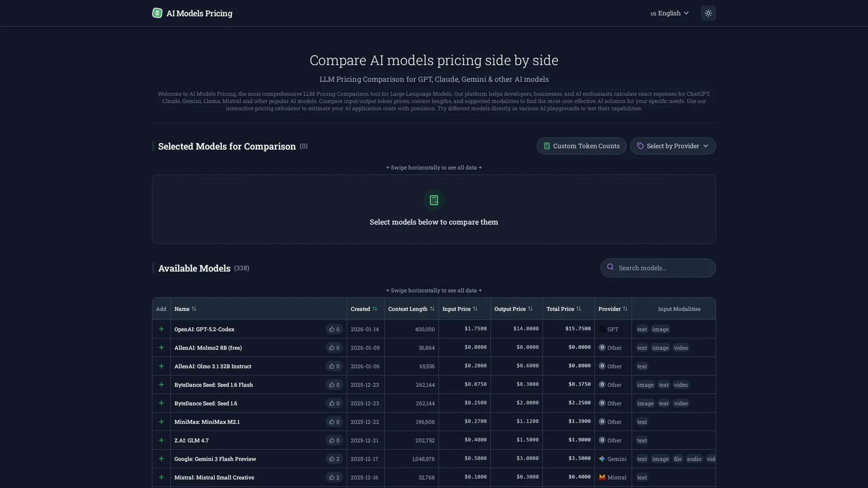The height and width of the screenshot is (488, 868).
Task: Add AllenAI: Molmo2 8B (free) to comparison
Action: pyautogui.click(x=161, y=347)
